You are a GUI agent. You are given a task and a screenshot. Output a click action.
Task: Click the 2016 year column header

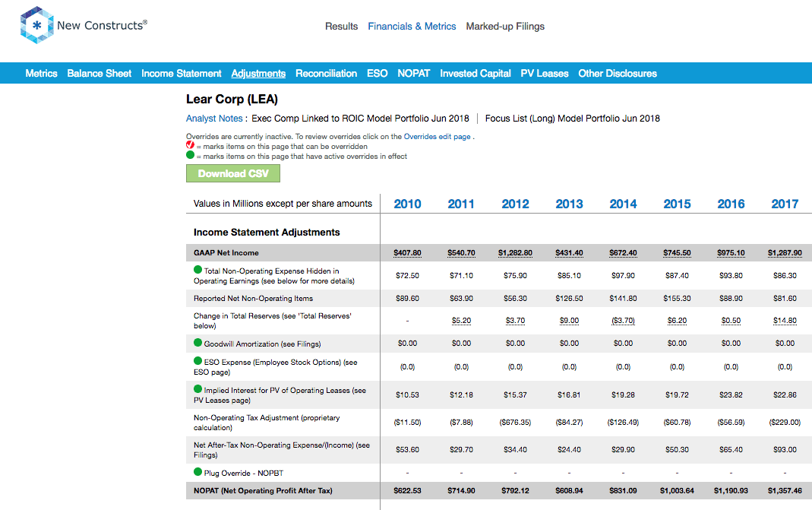pyautogui.click(x=731, y=204)
